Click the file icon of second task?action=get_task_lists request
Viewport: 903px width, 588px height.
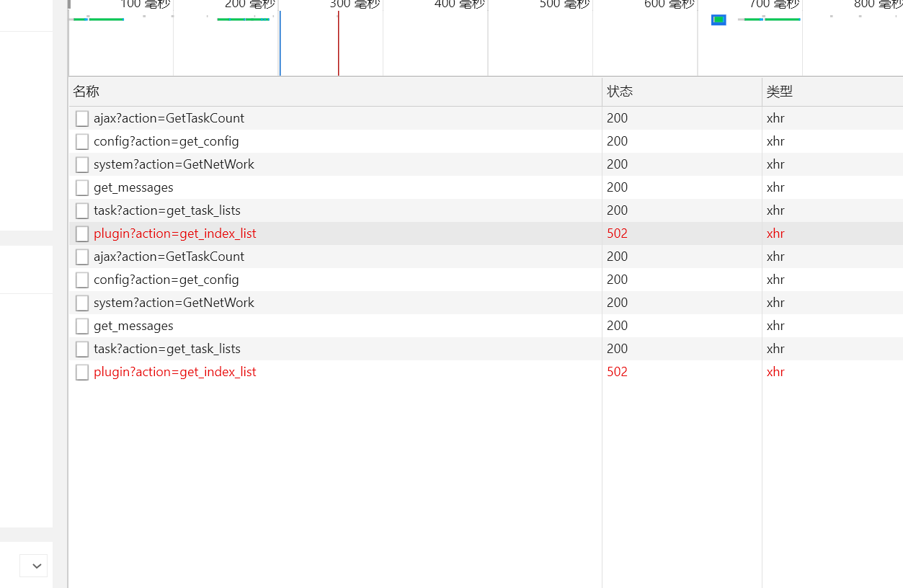point(82,349)
